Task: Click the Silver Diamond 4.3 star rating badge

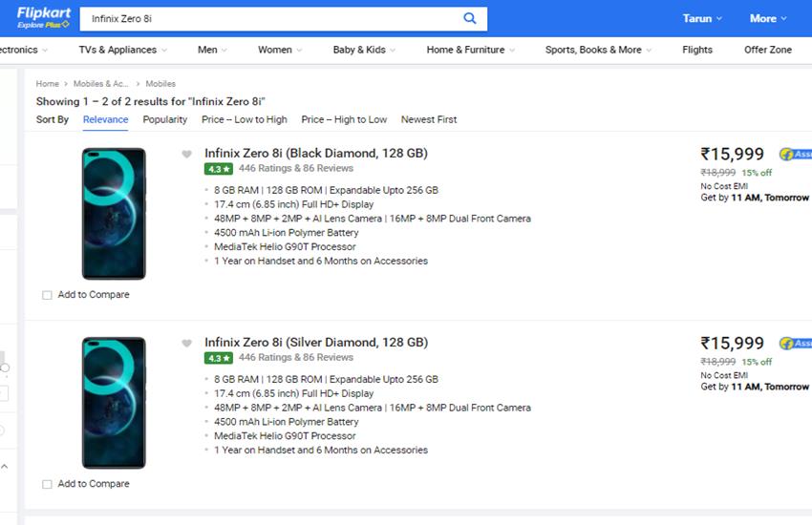Action: click(x=218, y=358)
